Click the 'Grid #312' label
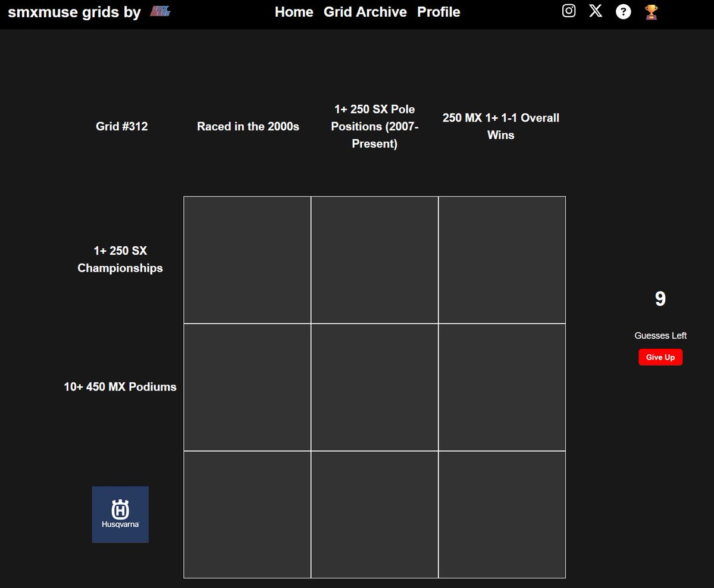The height and width of the screenshot is (588, 714). 122,126
